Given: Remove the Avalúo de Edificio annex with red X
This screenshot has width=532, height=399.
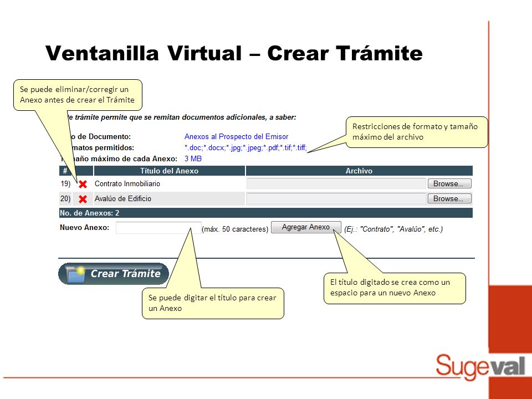Looking at the screenshot, I should [x=83, y=199].
